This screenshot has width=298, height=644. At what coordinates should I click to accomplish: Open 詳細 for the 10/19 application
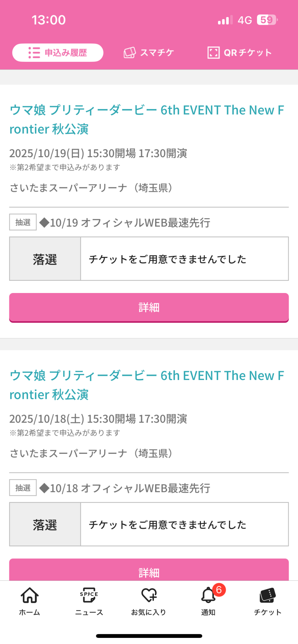tap(149, 308)
